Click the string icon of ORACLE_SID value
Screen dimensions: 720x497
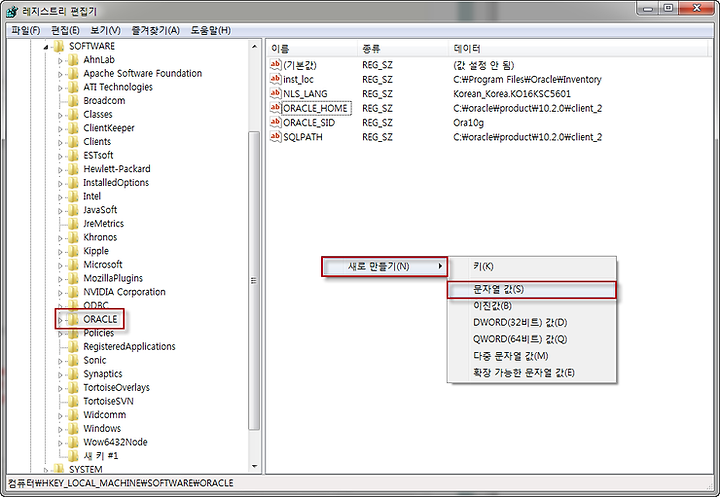pos(275,122)
